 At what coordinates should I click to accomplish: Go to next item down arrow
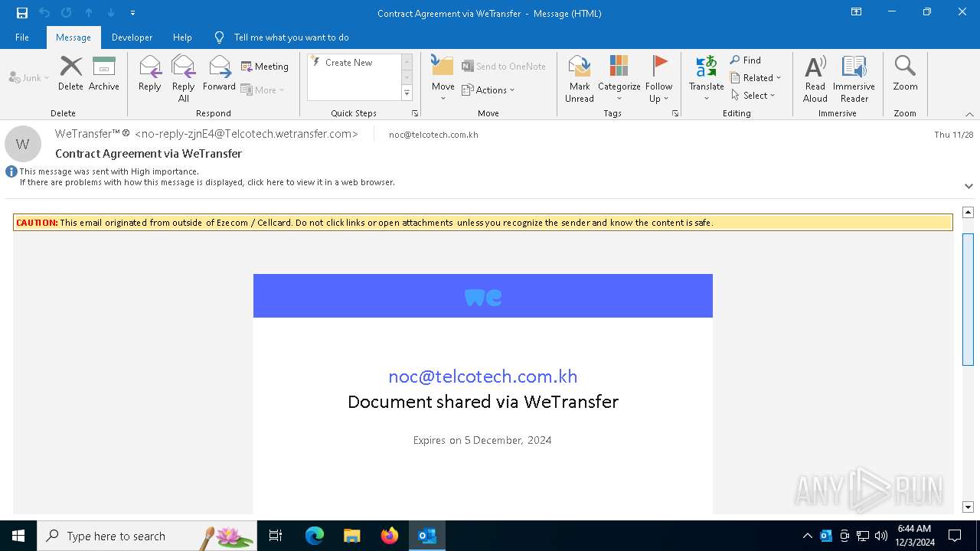pyautogui.click(x=111, y=13)
